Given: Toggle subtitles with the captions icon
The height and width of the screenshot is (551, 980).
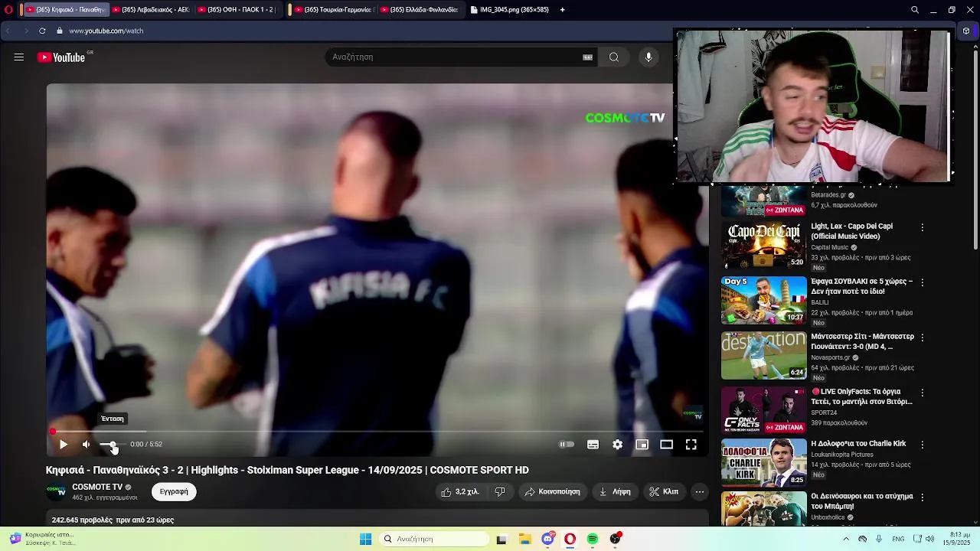Looking at the screenshot, I should tap(593, 444).
